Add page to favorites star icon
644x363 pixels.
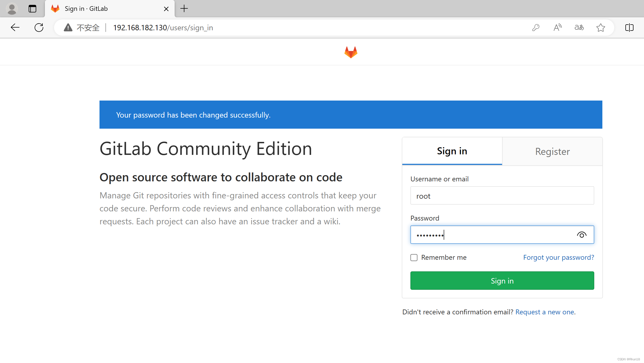pyautogui.click(x=601, y=28)
